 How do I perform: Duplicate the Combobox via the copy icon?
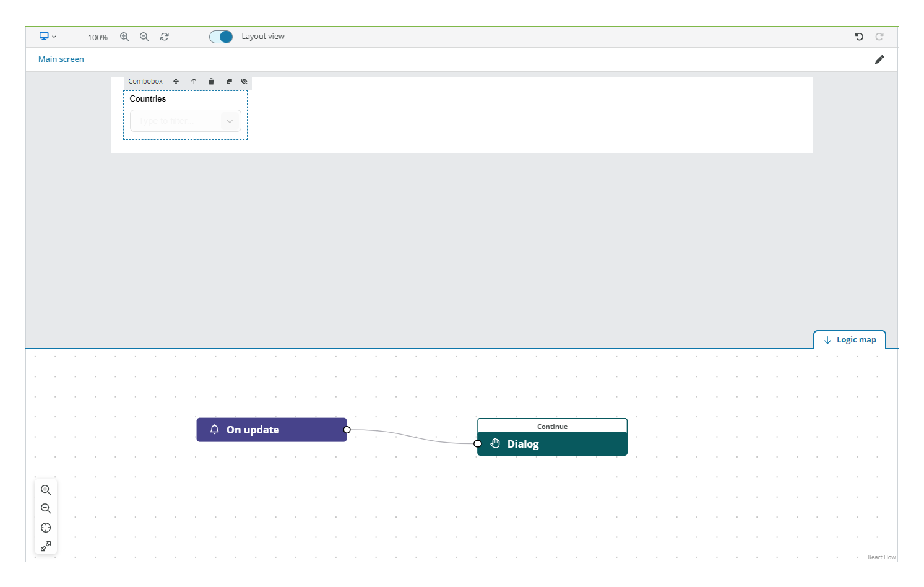pos(229,81)
